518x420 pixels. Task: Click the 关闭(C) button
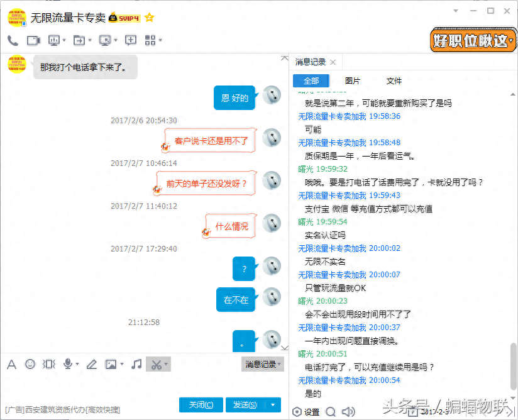coord(201,405)
